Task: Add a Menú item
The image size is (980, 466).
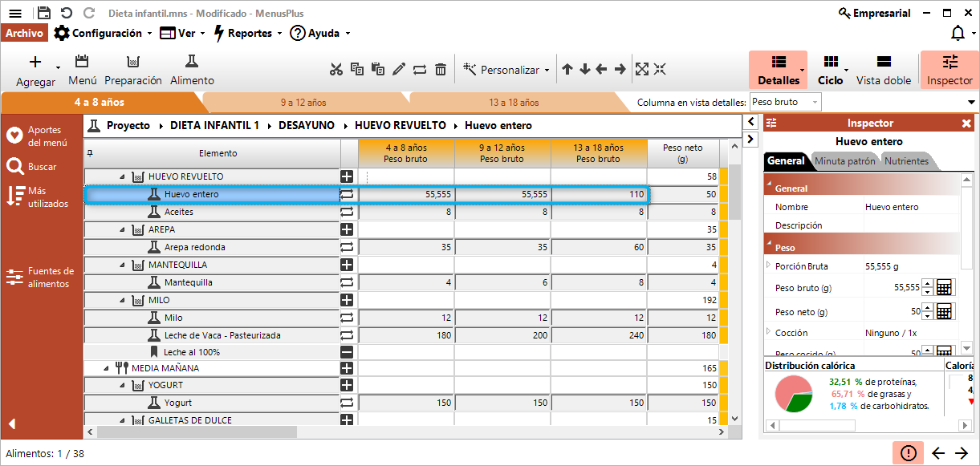Action: (x=82, y=70)
